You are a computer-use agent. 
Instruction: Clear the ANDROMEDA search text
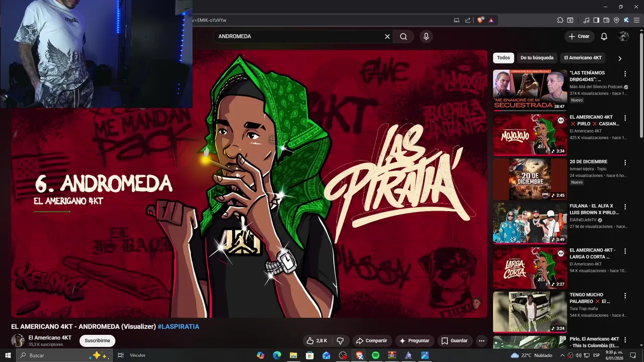point(387,36)
